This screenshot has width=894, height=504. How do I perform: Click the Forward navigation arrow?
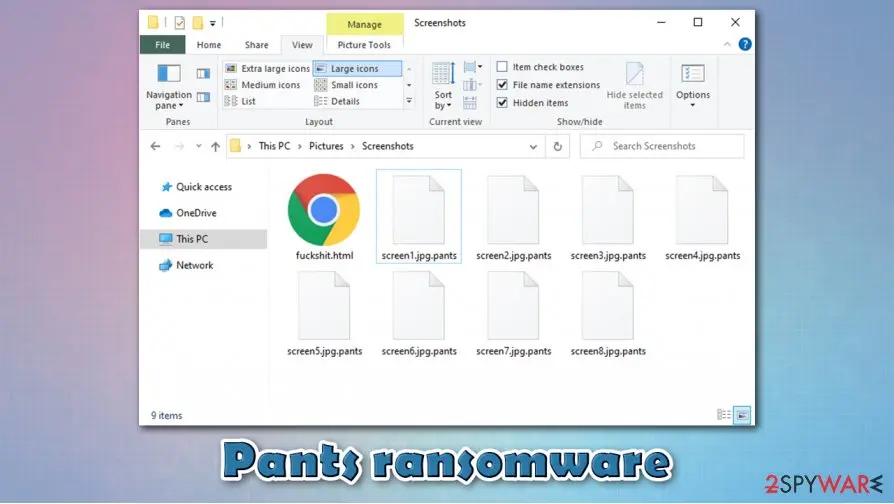pyautogui.click(x=179, y=147)
